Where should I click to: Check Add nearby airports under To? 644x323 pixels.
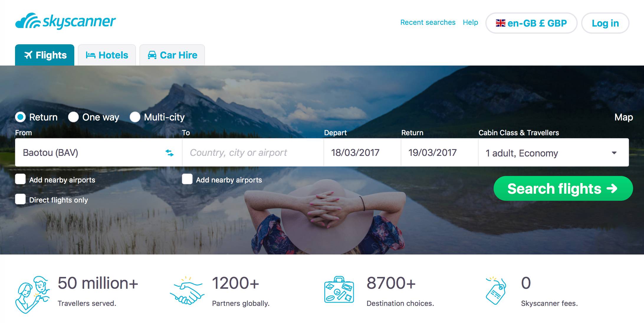187,179
